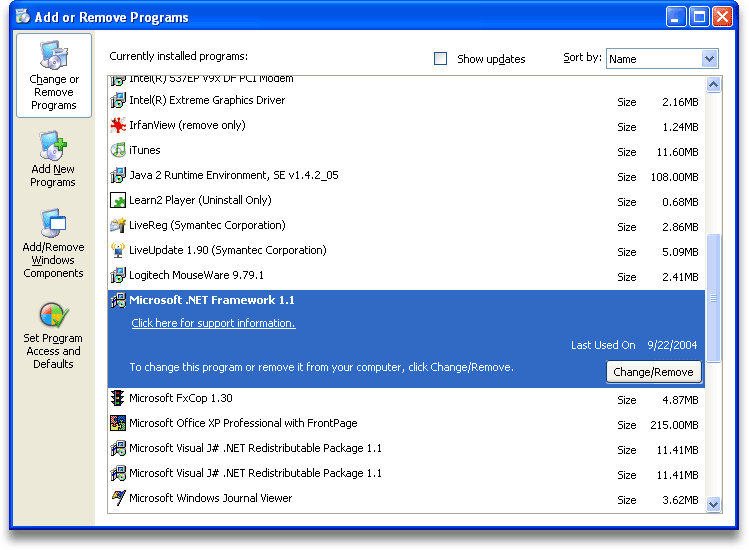Image resolution: width=749 pixels, height=550 pixels.
Task: Click the iTunes program icon
Action: tap(118, 151)
